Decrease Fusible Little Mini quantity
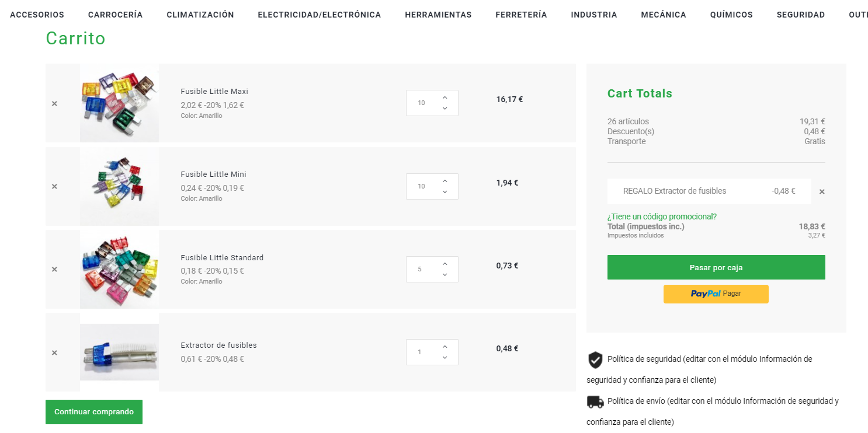Viewport: 868px width, 433px height. (445, 192)
